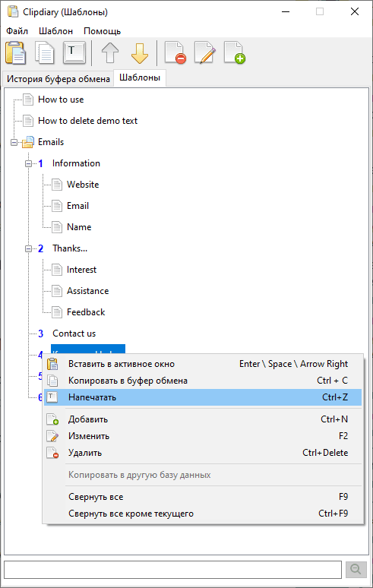Screen dimensions: 373x588
Task: Click the document icon beside Email
Action: point(57,206)
